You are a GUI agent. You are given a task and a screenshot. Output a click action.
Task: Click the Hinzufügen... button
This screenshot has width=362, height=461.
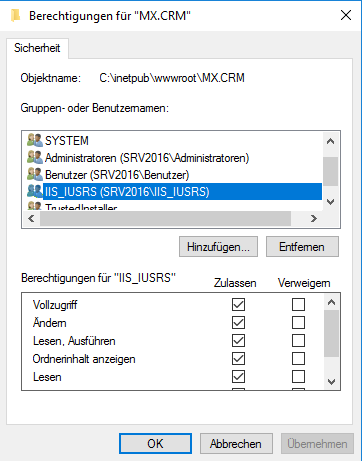tap(218, 247)
